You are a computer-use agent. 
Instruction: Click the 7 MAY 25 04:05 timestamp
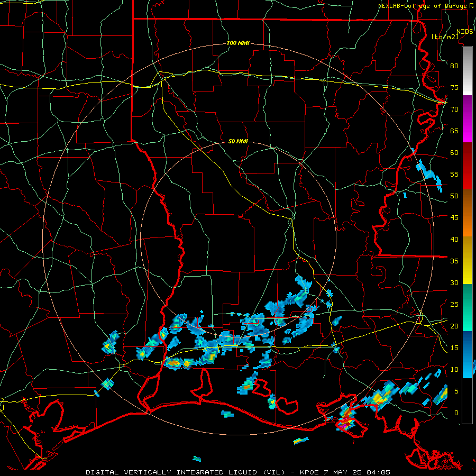[x=358, y=472]
